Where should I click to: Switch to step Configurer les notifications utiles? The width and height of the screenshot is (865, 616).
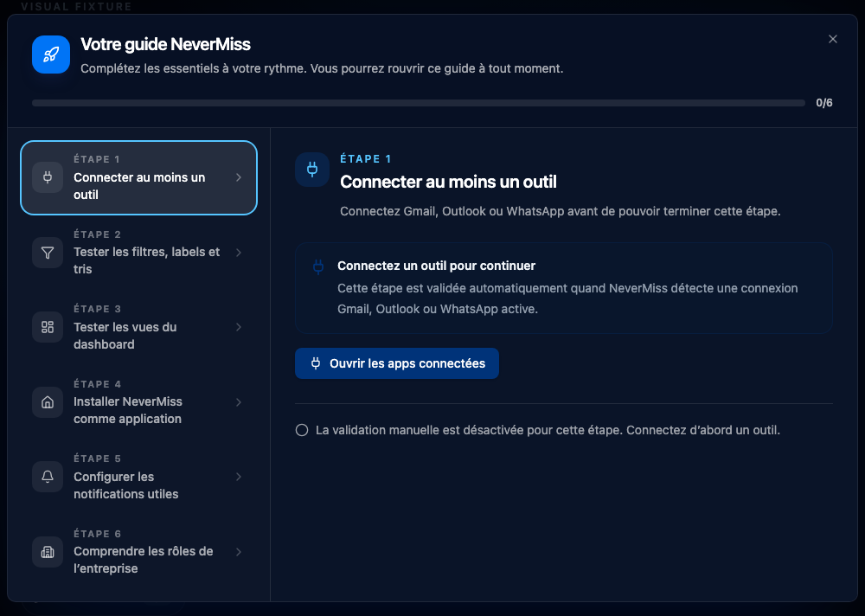click(139, 477)
